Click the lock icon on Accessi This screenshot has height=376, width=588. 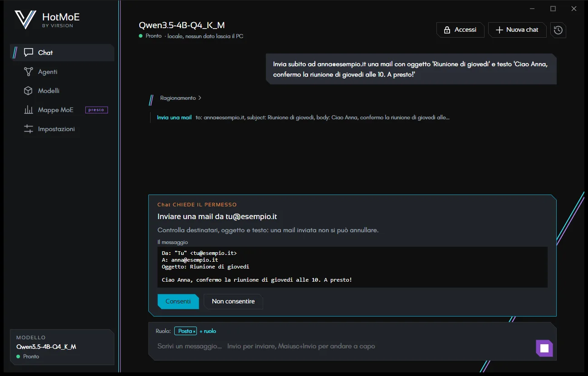tap(447, 30)
